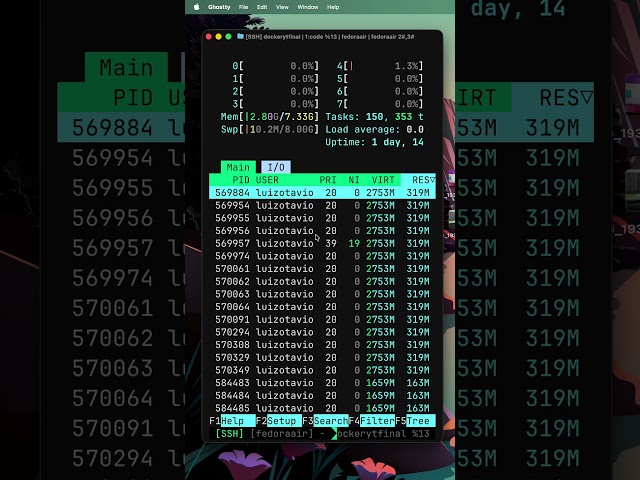Select process row with PID 584485
Screen dimensions: 640x480
[x=322, y=408]
